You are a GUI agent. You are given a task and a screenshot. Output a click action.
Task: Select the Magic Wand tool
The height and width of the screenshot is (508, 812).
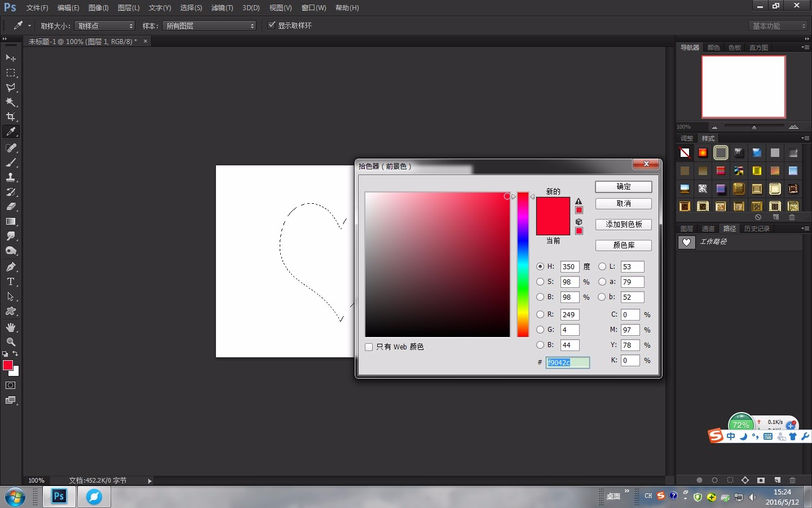pos(11,102)
